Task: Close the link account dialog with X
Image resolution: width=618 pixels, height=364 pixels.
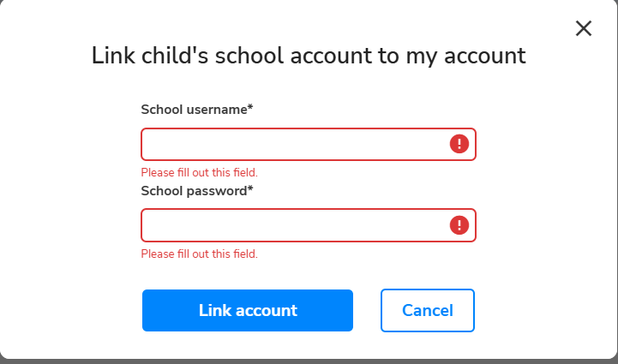Action: pos(584,28)
